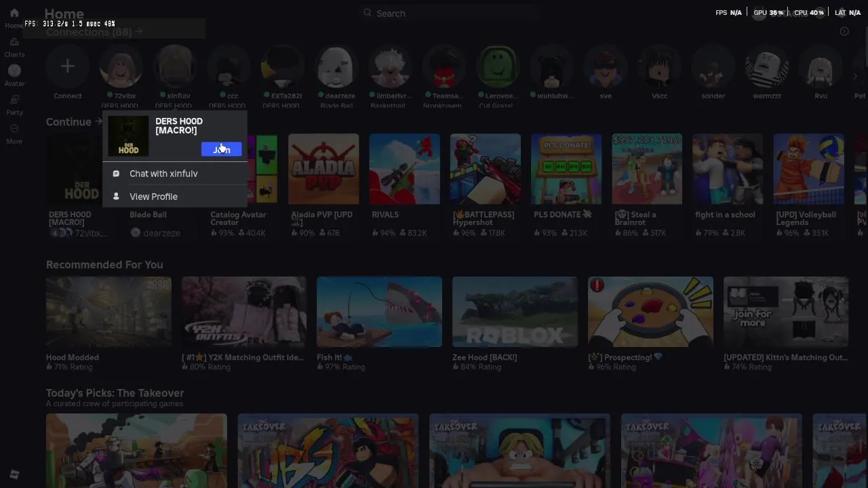Open sonder friend avatar
Screen dimensions: 868x488
click(713, 66)
